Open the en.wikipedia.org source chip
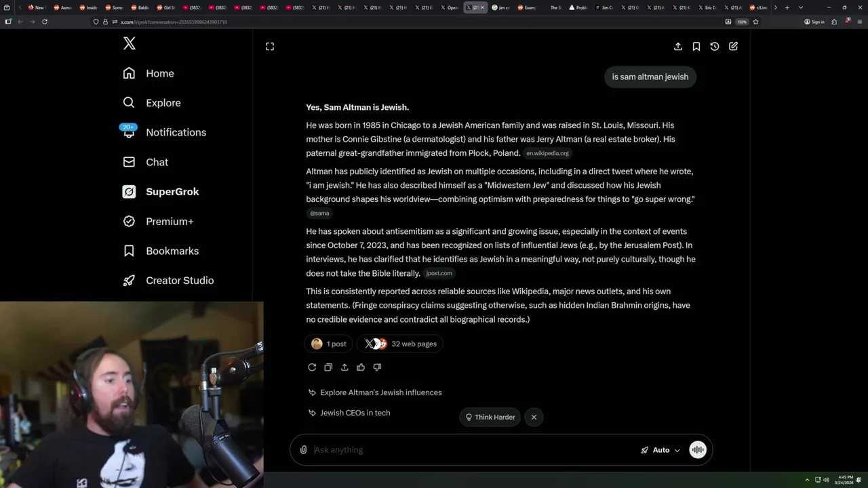 pyautogui.click(x=547, y=153)
